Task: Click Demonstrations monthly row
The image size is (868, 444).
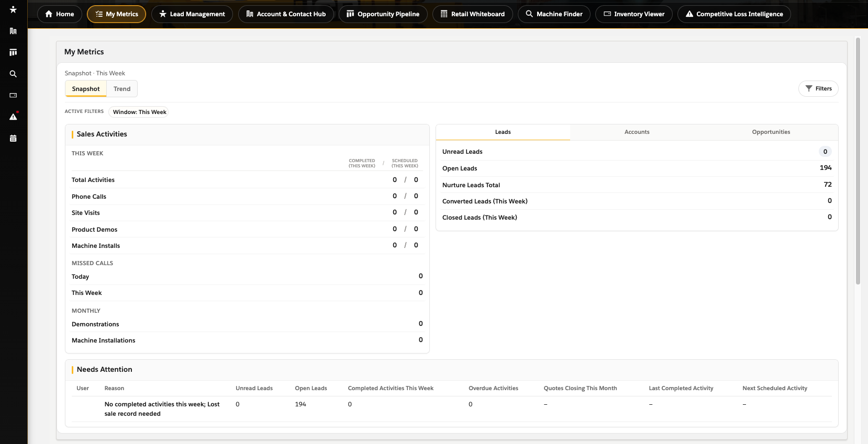Action: point(247,324)
